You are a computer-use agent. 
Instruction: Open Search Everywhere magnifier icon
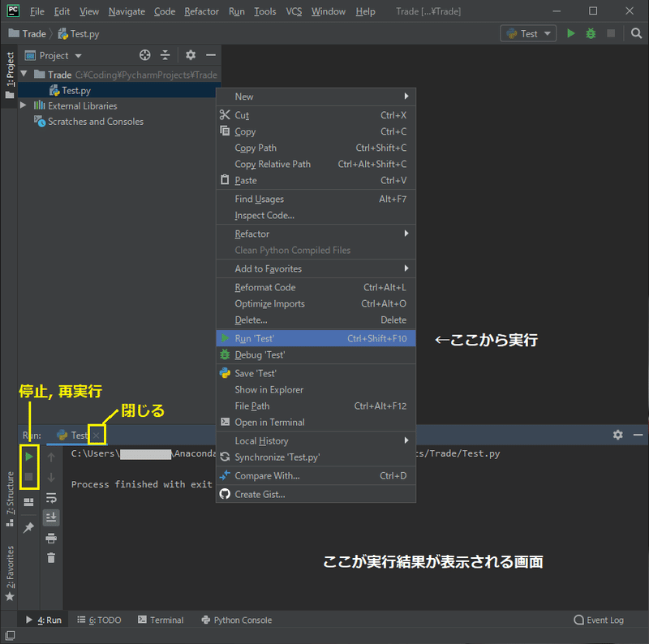pos(636,33)
